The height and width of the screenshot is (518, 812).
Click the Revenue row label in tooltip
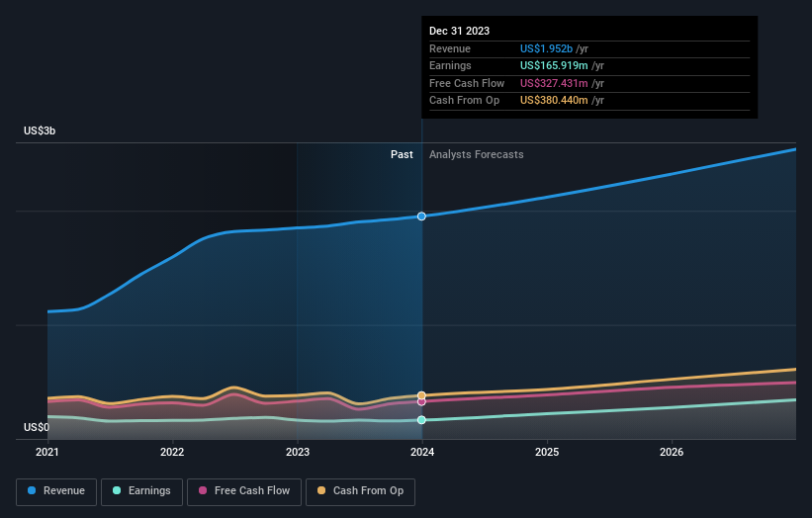[450, 48]
